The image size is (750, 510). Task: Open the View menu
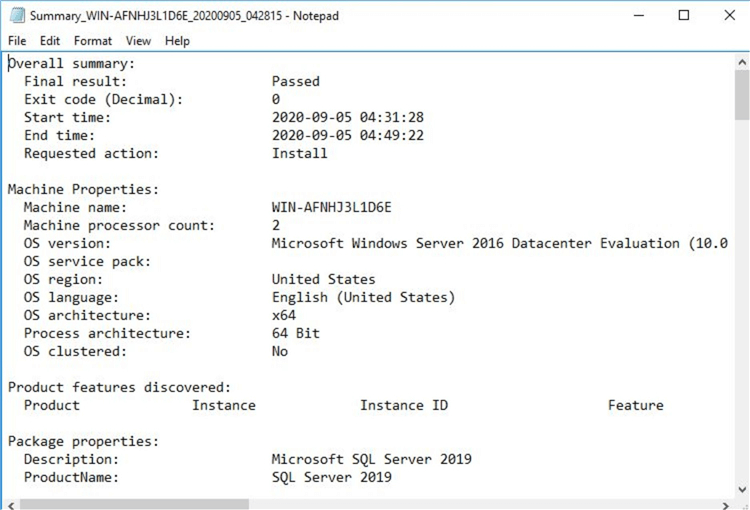click(139, 41)
